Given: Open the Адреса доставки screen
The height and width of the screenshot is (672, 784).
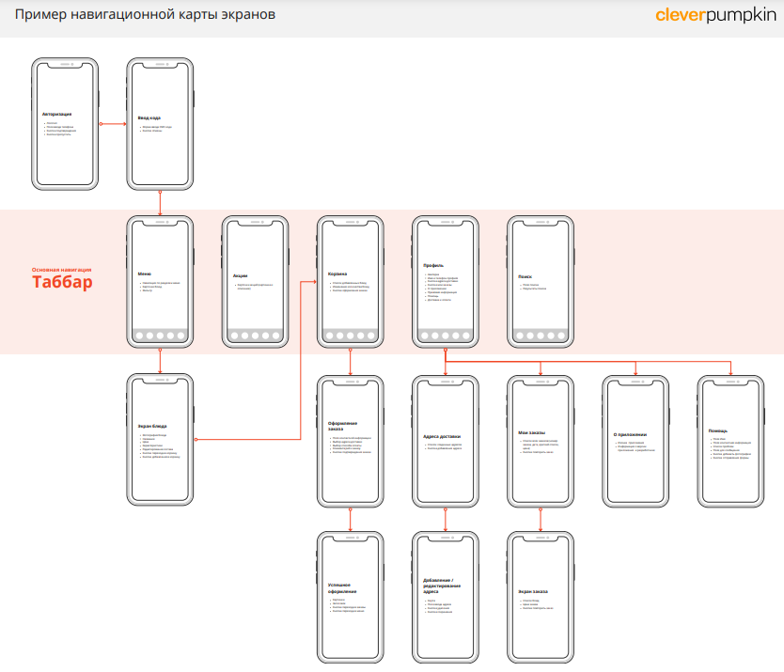Looking at the screenshot, I should (446, 440).
